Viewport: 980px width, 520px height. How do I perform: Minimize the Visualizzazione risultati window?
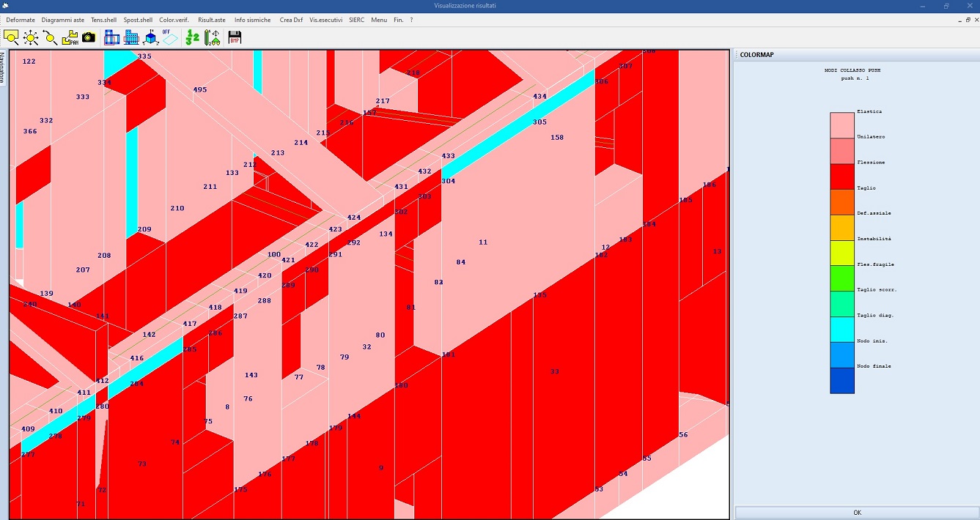(x=921, y=5)
